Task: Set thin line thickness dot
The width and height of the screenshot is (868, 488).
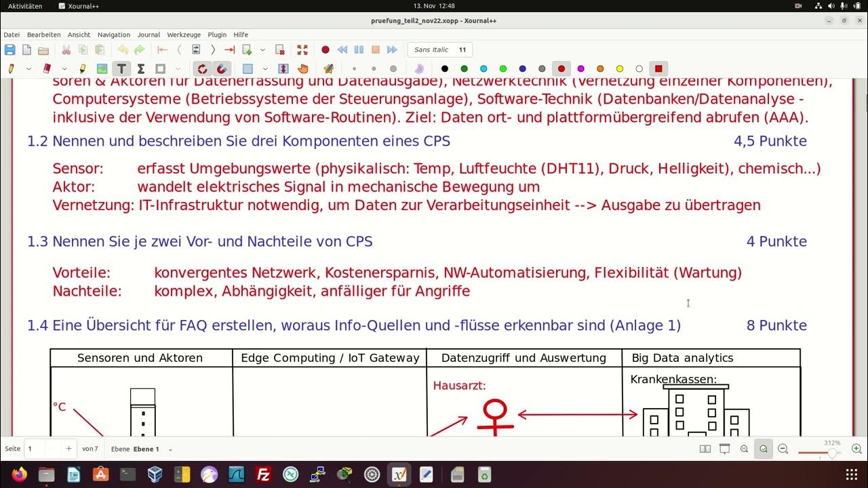Action: [x=354, y=68]
